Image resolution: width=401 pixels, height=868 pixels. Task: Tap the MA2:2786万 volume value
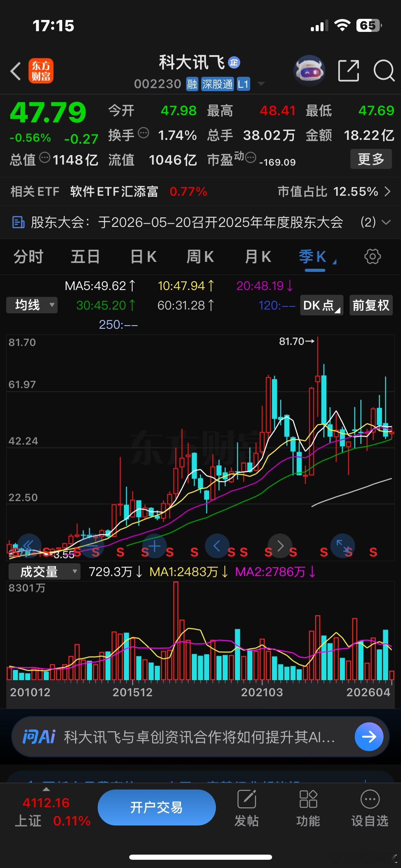coord(275,571)
